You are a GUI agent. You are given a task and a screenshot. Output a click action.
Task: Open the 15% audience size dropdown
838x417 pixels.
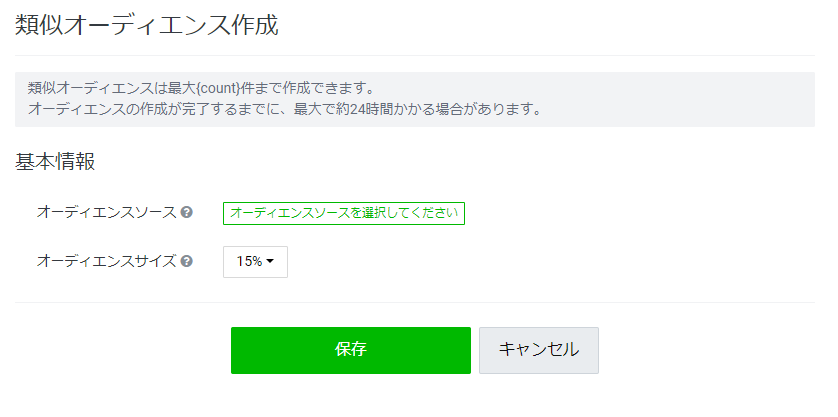tap(255, 262)
